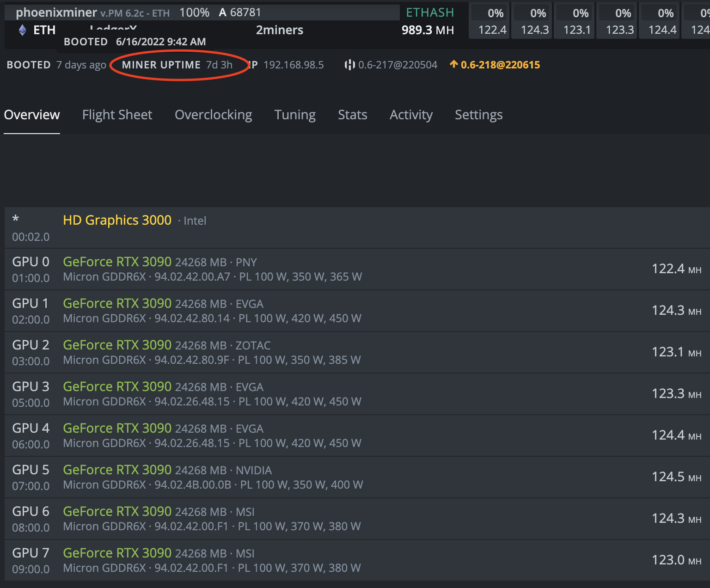Open the Settings tab
The width and height of the screenshot is (710, 588).
[x=479, y=115]
